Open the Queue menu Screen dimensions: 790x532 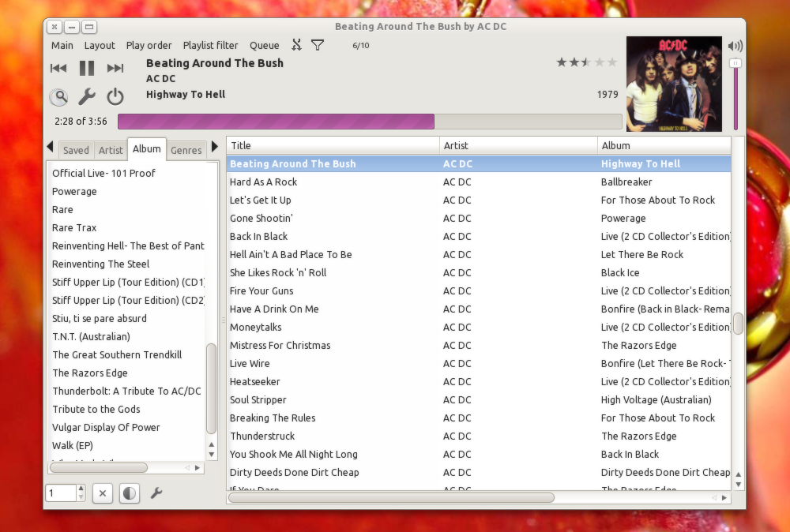tap(264, 45)
